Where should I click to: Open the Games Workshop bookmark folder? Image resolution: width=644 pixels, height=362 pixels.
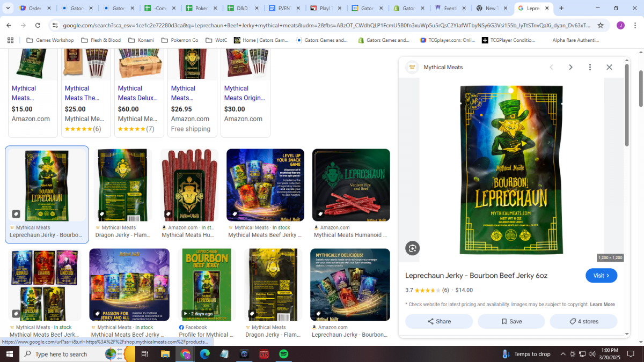coord(50,40)
